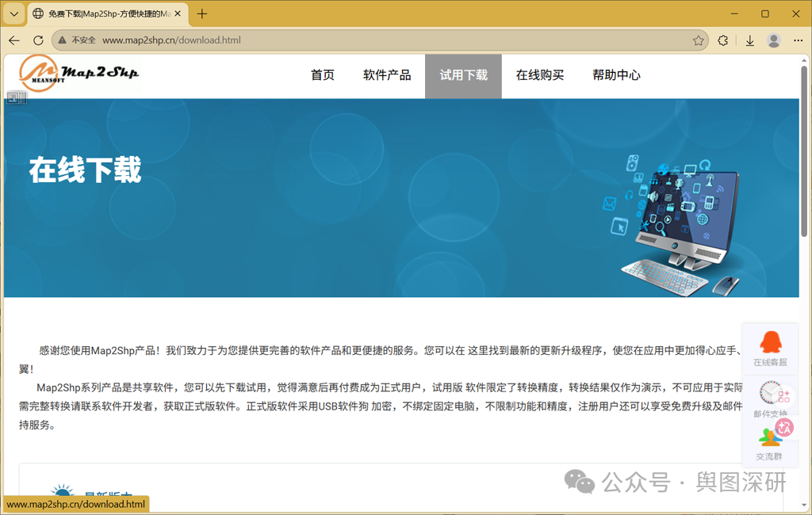Click the scrollbar up arrow

click(x=804, y=60)
